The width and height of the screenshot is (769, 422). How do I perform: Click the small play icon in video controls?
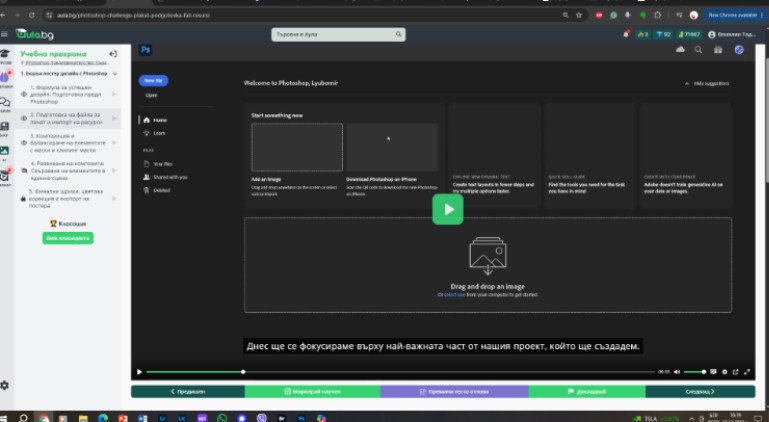140,372
